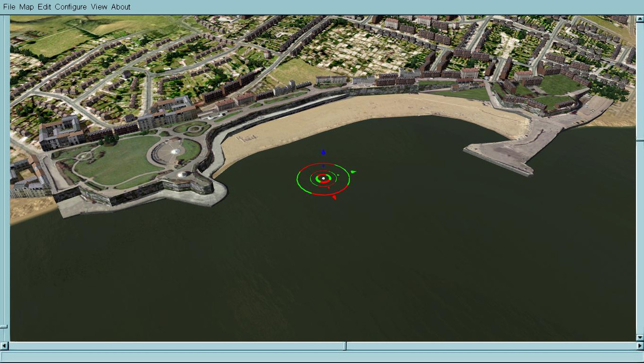This screenshot has height=363, width=644.
Task: Click the white center point of the gizmo
Action: pos(323,178)
